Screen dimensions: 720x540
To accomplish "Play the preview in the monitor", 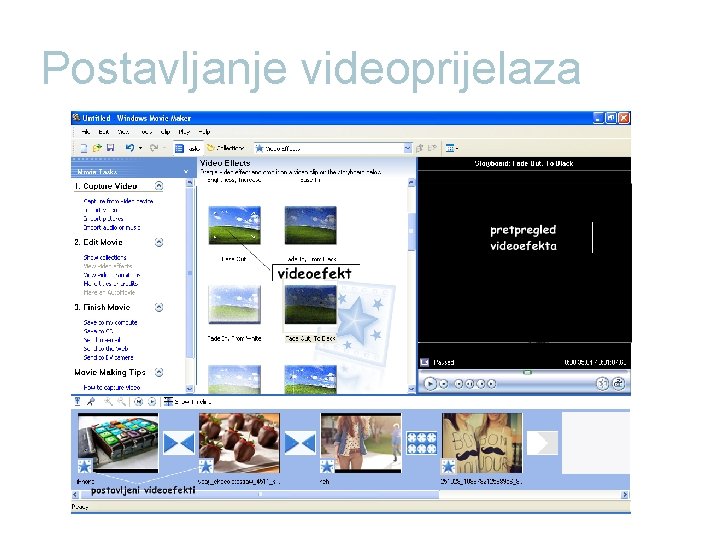I will click(x=430, y=383).
